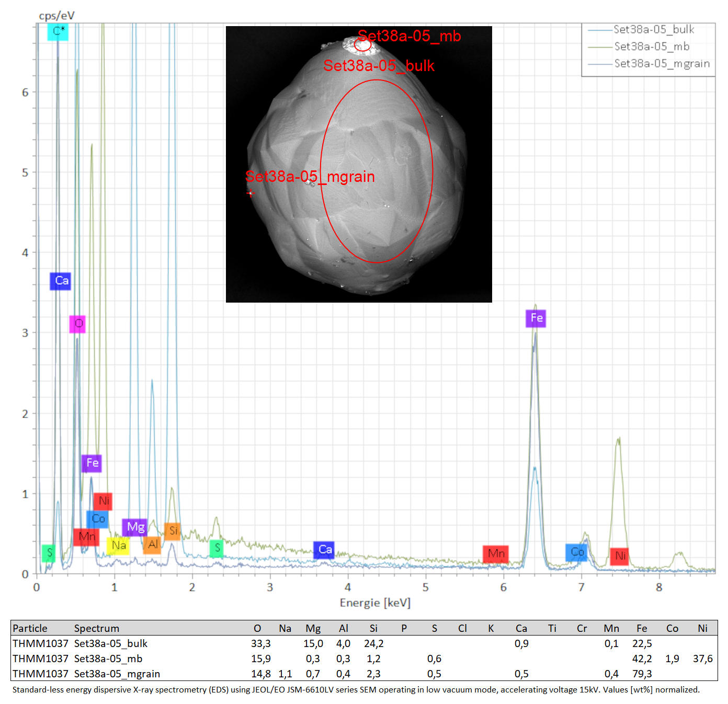
Task: Click the table value 42,2
Action: pyautogui.click(x=642, y=659)
